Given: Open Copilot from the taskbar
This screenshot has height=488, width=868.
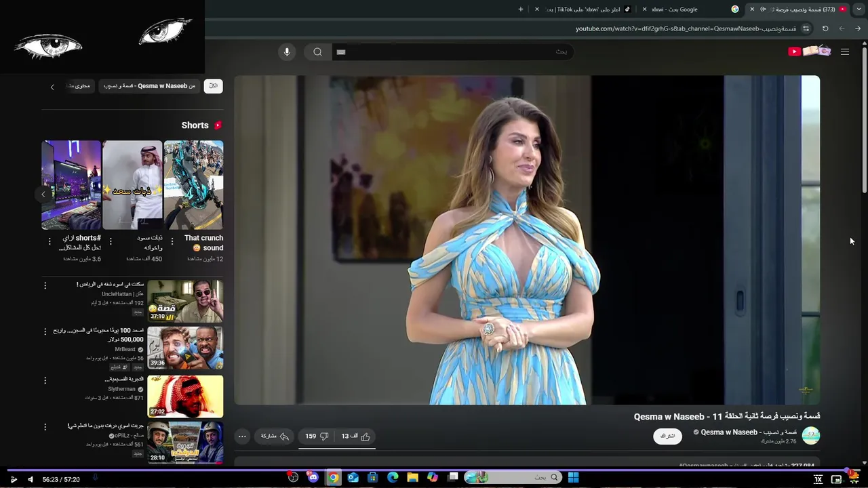Looking at the screenshot, I should pos(433,477).
